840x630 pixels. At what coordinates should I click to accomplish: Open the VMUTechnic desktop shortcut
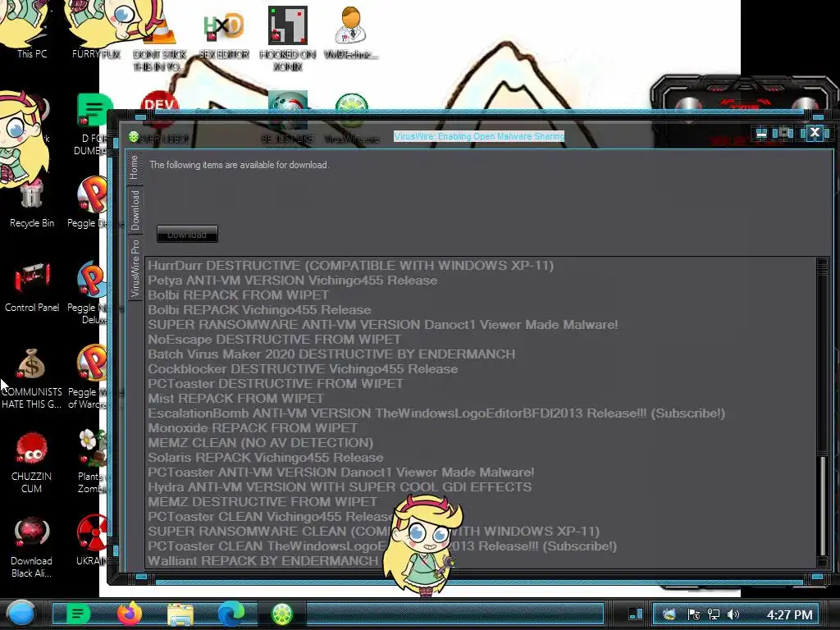(351, 33)
